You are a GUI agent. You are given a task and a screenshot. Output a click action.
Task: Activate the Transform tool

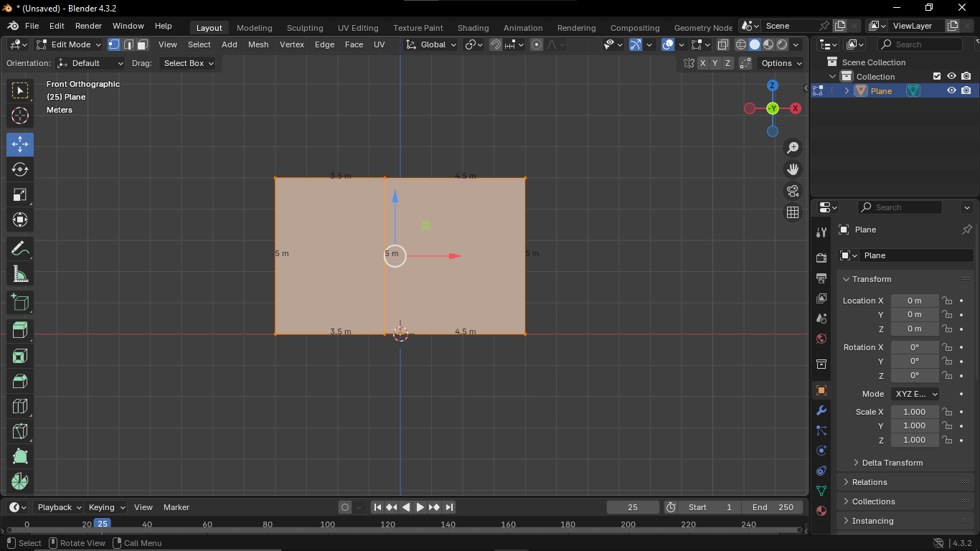(x=20, y=220)
